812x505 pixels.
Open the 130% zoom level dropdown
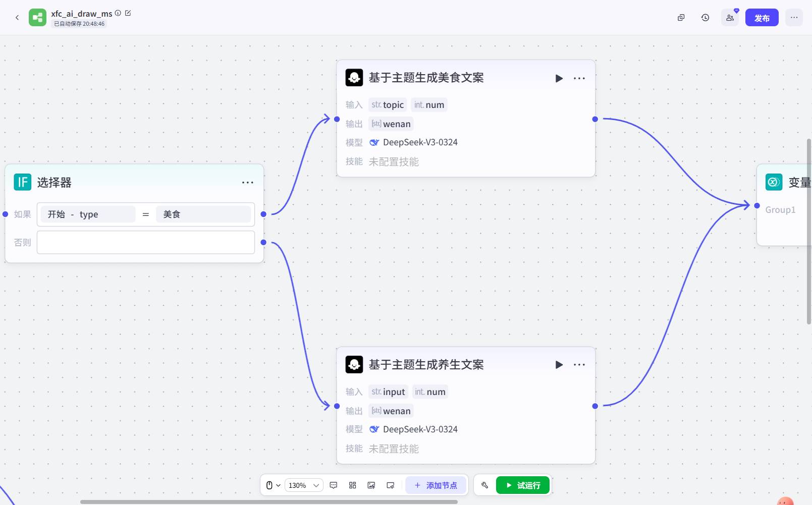click(x=304, y=485)
